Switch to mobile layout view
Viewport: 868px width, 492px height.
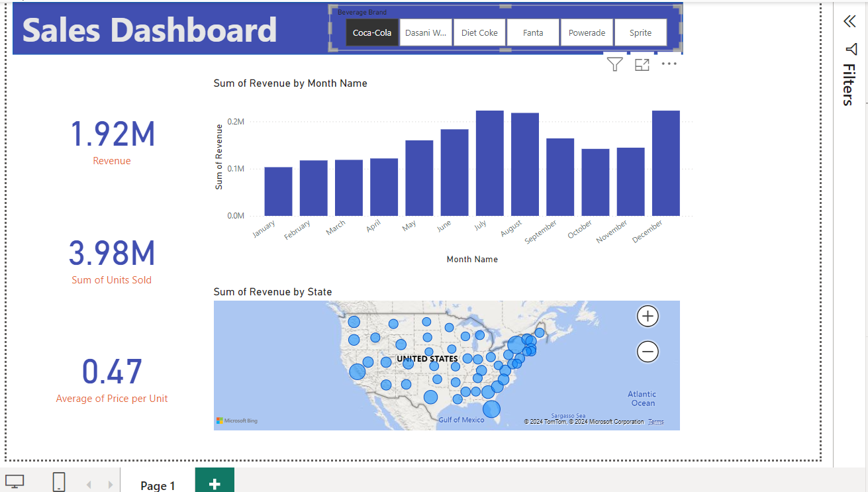click(x=59, y=481)
